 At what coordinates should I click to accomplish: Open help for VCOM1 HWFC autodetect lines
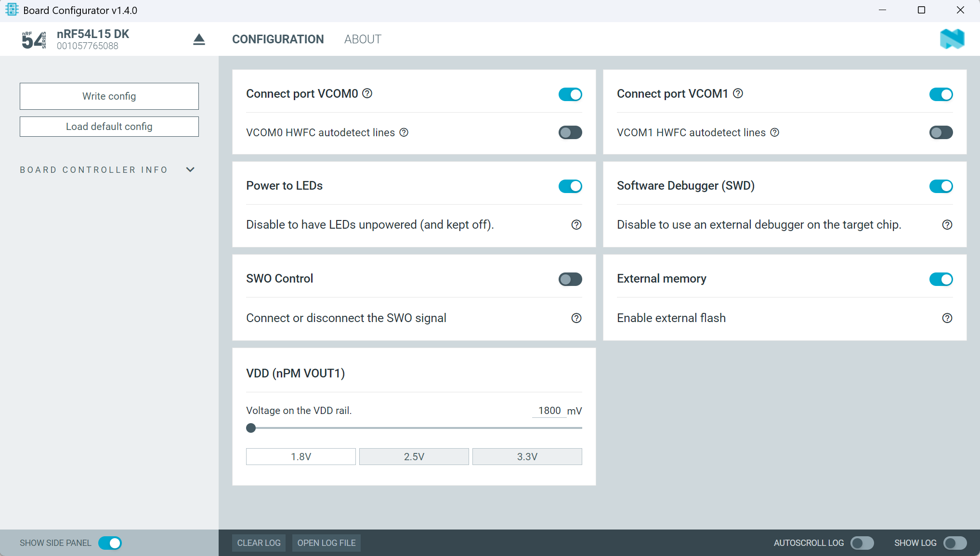775,132
